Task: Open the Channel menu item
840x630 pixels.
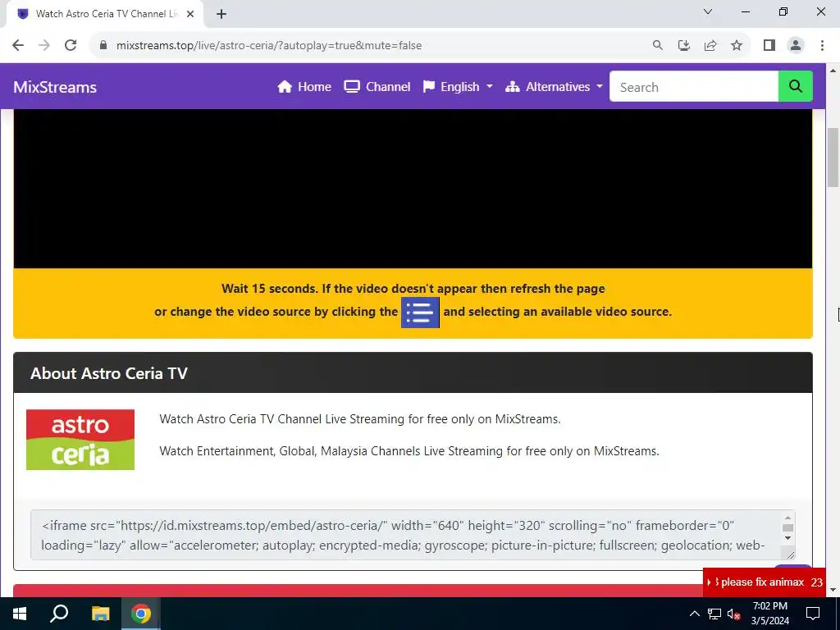Action: pyautogui.click(x=377, y=87)
